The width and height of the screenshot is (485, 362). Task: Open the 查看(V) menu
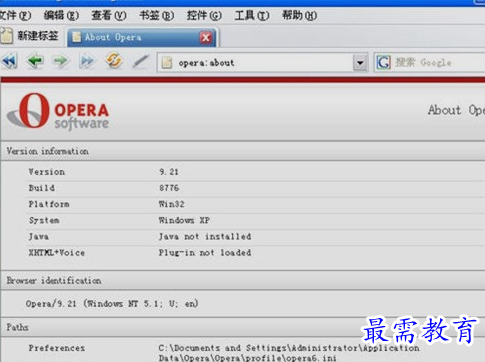(x=109, y=15)
